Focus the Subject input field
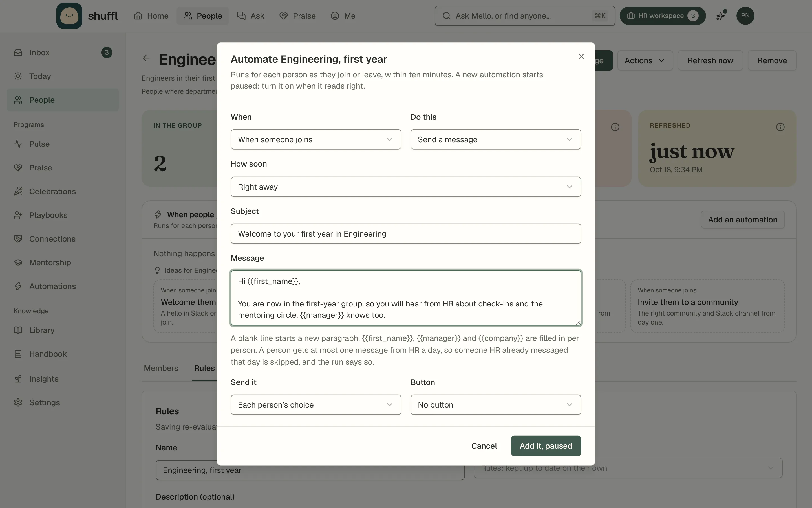This screenshot has height=508, width=812. click(x=406, y=234)
